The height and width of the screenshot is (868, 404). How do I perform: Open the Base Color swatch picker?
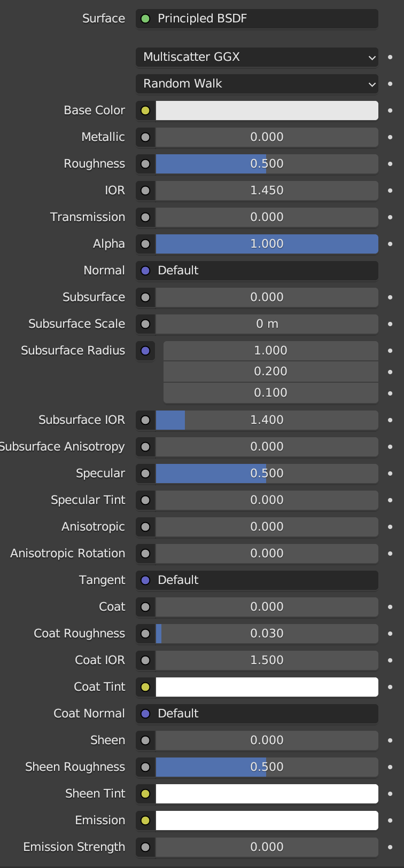click(x=267, y=111)
